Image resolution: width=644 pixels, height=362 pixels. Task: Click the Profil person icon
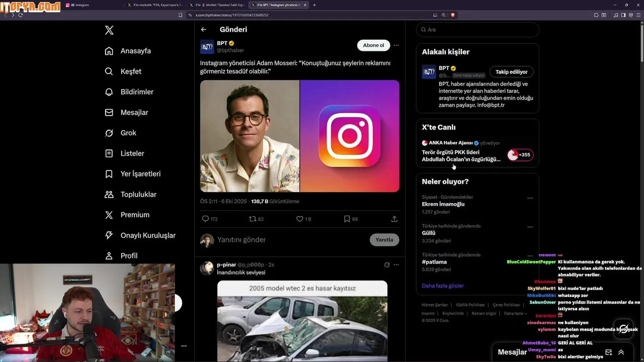tap(109, 256)
